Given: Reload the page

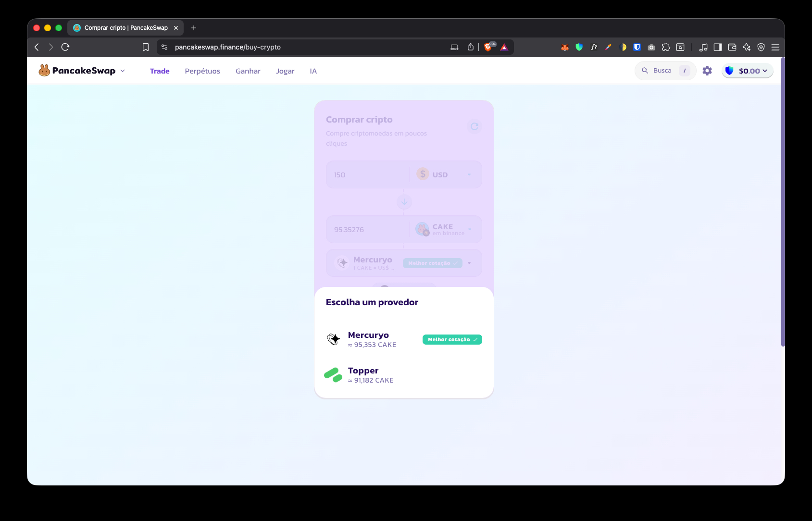Looking at the screenshot, I should (65, 47).
